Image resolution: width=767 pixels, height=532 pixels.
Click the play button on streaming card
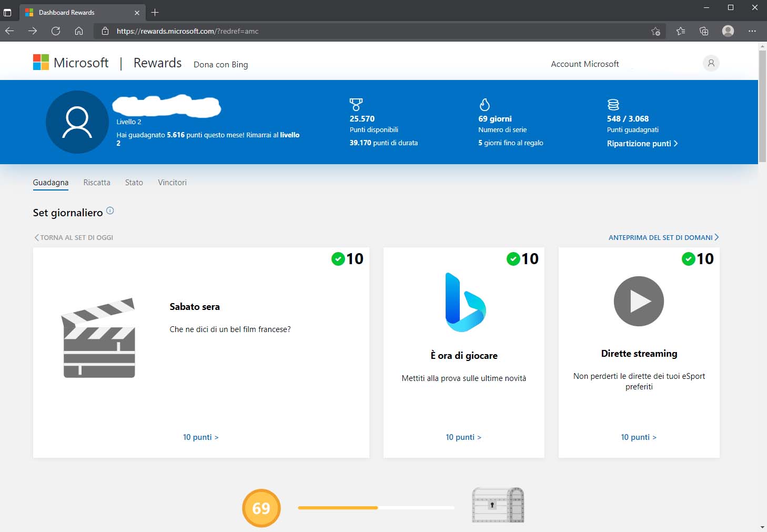639,301
